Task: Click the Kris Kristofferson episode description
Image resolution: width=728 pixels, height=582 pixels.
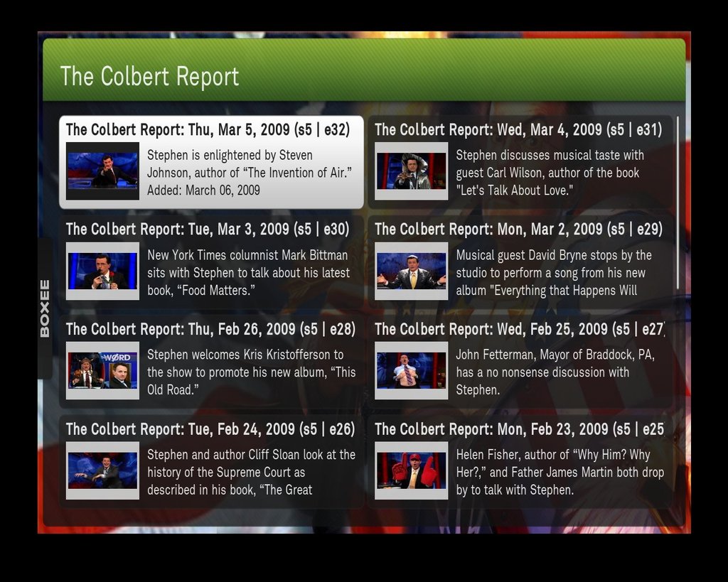Action: (x=251, y=372)
